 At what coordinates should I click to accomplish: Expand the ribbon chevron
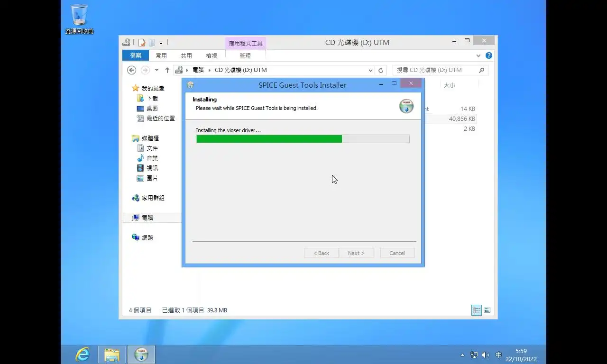(478, 55)
